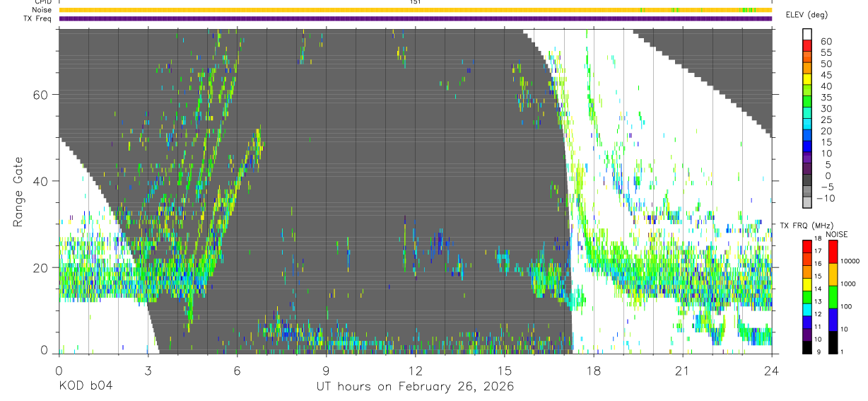Click the cyan 20–25 segment of ELEV color bar
The width and height of the screenshot is (868, 401).
click(x=807, y=124)
